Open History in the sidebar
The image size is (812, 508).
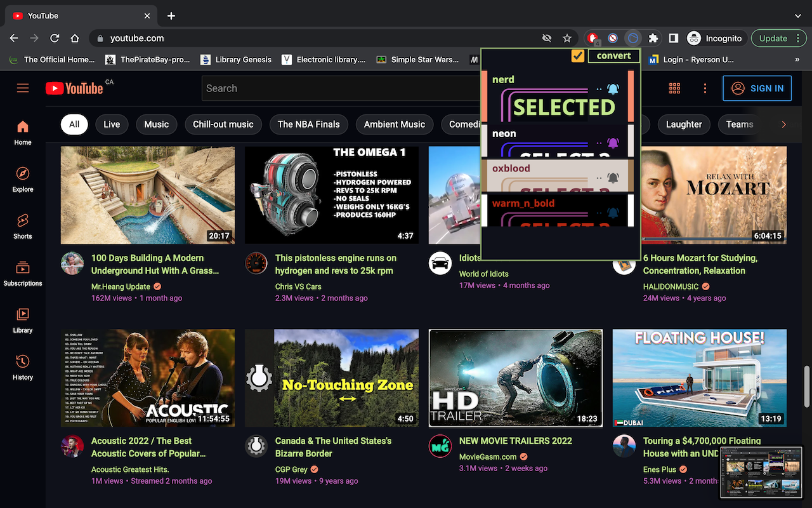click(x=23, y=367)
